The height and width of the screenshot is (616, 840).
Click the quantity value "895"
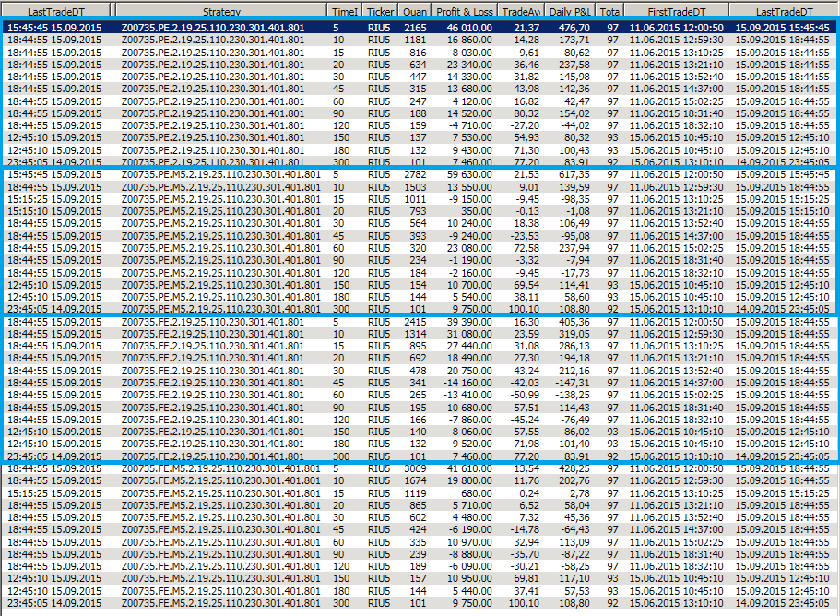click(418, 346)
